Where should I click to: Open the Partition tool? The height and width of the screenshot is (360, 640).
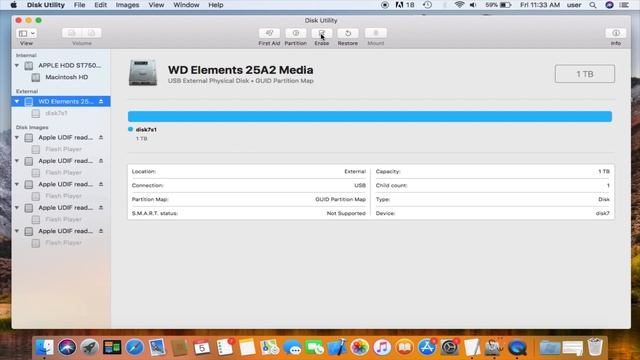coord(296,33)
